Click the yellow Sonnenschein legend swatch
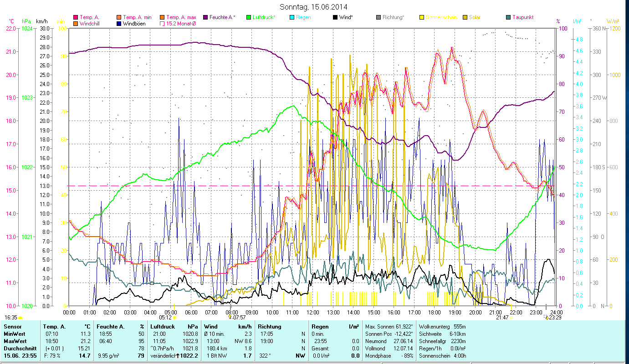This screenshot has width=629, height=364. tap(422, 17)
